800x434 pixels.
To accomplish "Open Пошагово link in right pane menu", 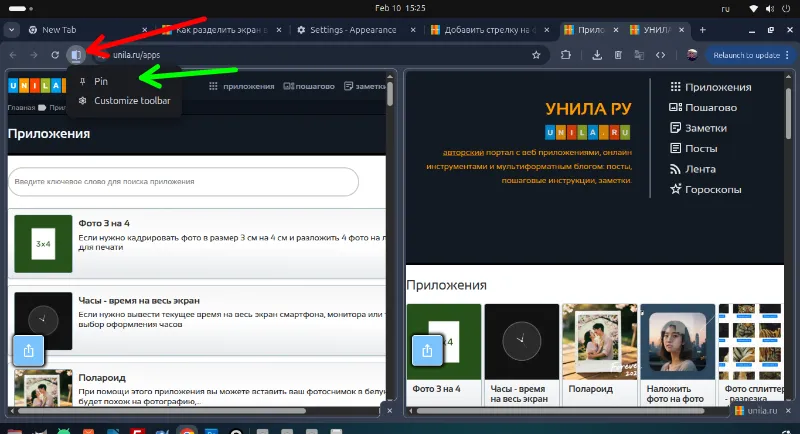I will click(703, 108).
